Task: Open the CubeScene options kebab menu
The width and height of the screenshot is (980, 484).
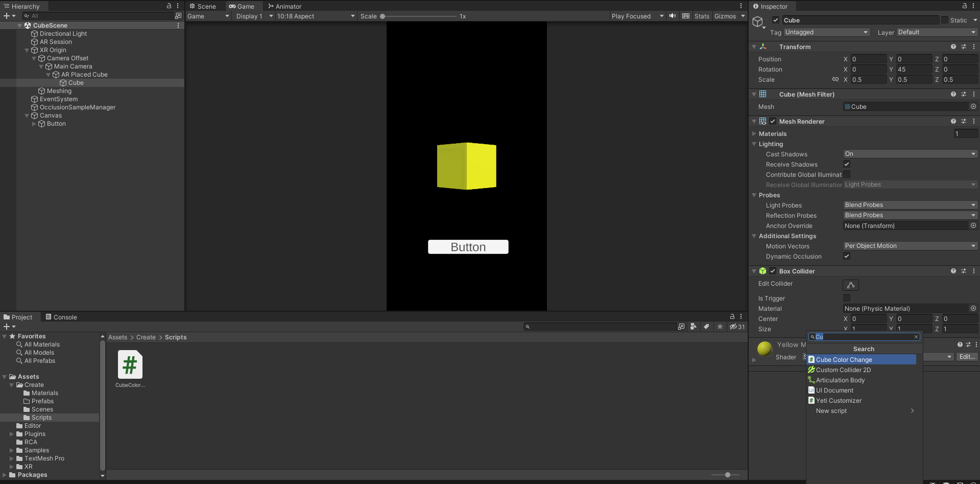Action: pyautogui.click(x=178, y=25)
